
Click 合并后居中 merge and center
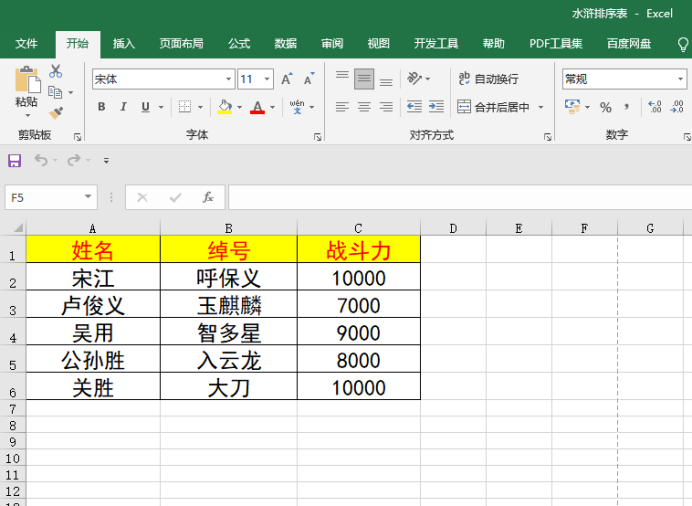493,107
